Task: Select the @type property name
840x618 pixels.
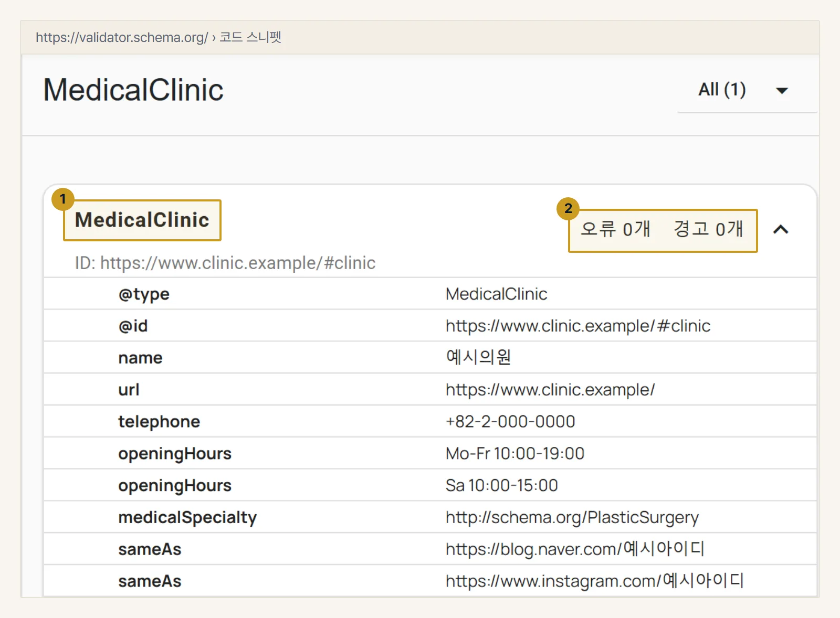Action: click(x=144, y=294)
